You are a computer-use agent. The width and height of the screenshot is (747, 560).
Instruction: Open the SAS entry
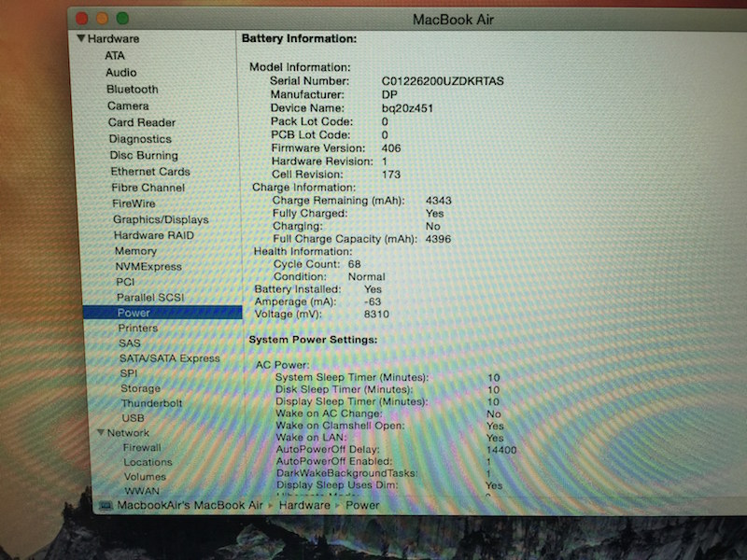click(130, 343)
